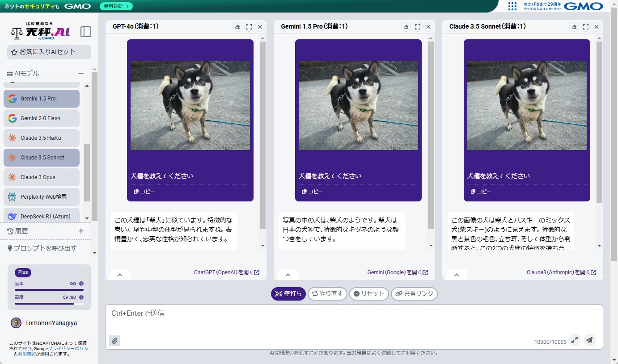This screenshot has height=364, width=618.
Task: Expand the Gemini 1.5 Pro panel to fullscreen
Action: point(417,26)
